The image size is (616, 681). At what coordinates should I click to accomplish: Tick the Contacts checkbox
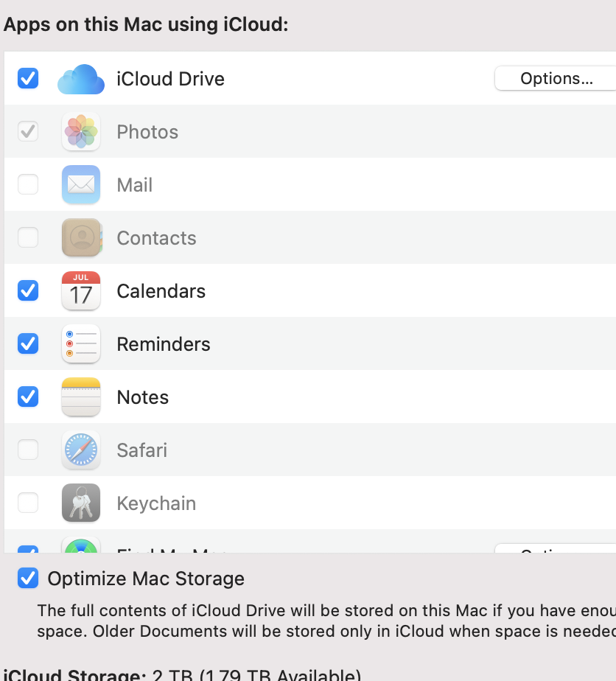[28, 238]
